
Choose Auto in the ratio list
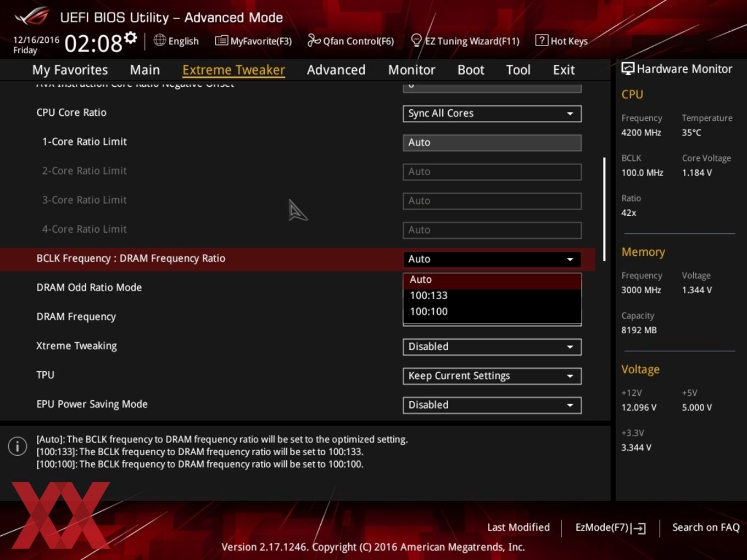click(x=492, y=280)
